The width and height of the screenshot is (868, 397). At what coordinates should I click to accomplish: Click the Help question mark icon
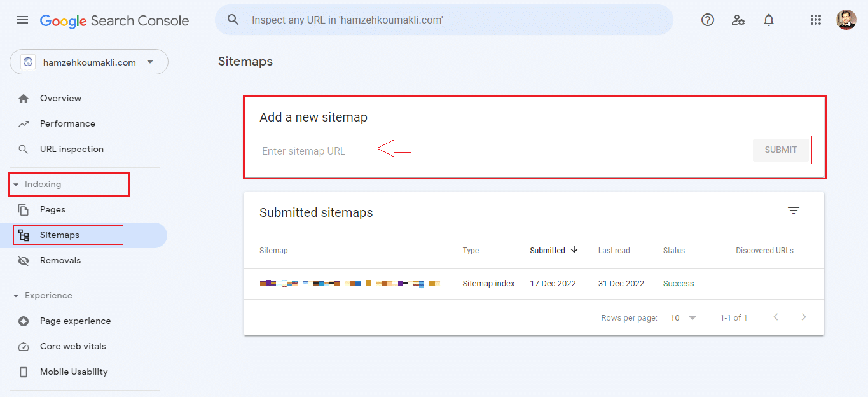708,20
